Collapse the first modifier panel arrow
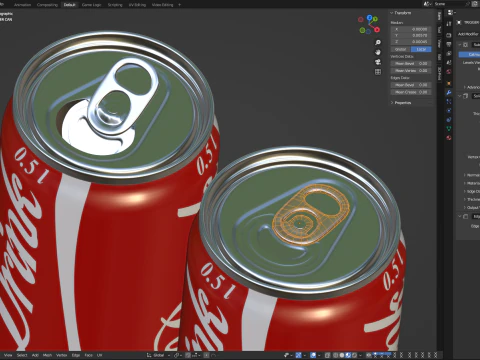 point(460,45)
